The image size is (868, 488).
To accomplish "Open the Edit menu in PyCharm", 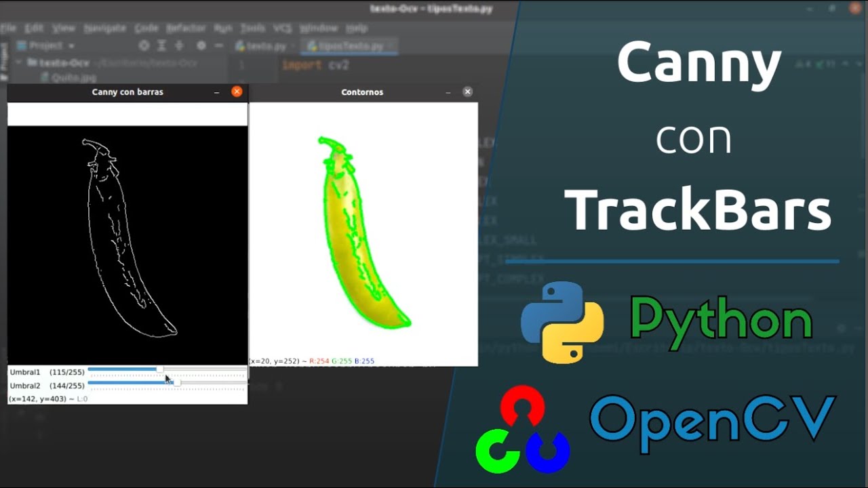I will tap(34, 28).
